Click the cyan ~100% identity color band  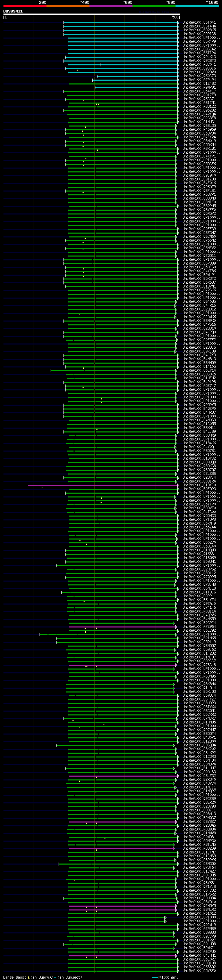(x=197, y=6)
